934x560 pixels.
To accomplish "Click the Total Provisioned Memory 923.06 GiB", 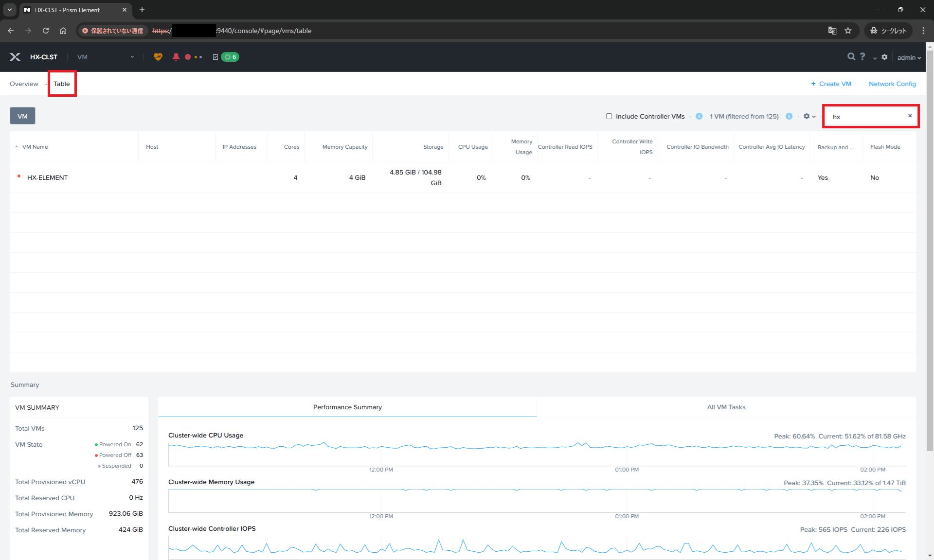I will pos(126,514).
